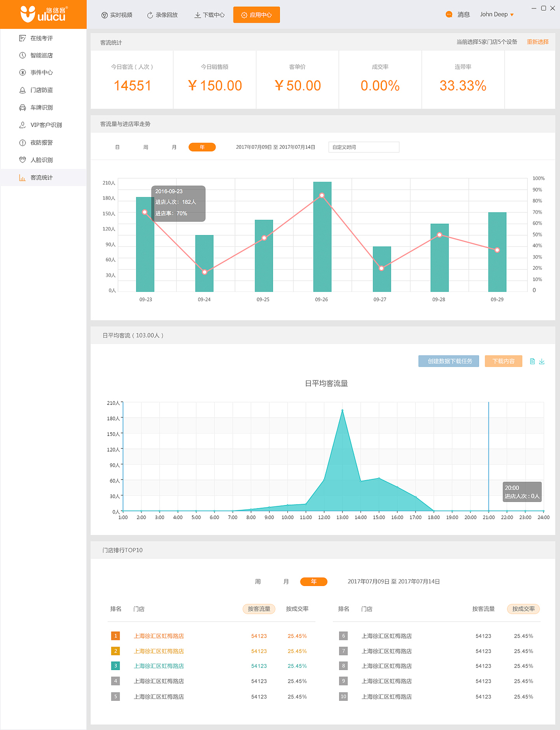
Task: Open the 下载中心 top tab
Action: pos(210,15)
